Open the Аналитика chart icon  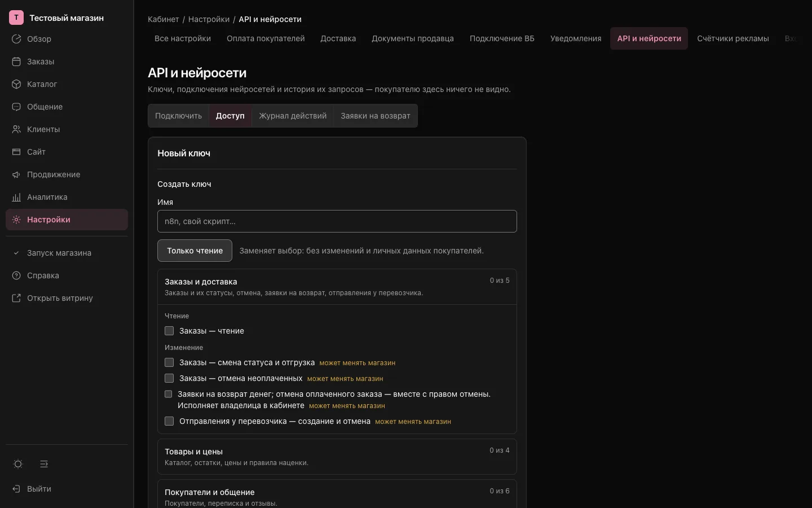coord(16,197)
